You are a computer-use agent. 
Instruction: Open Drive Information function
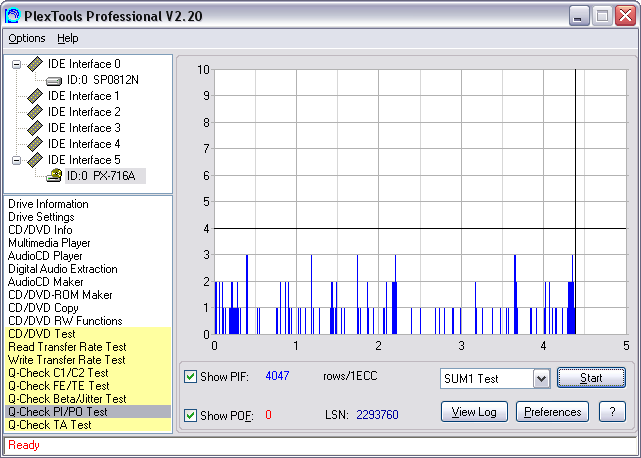(48, 204)
